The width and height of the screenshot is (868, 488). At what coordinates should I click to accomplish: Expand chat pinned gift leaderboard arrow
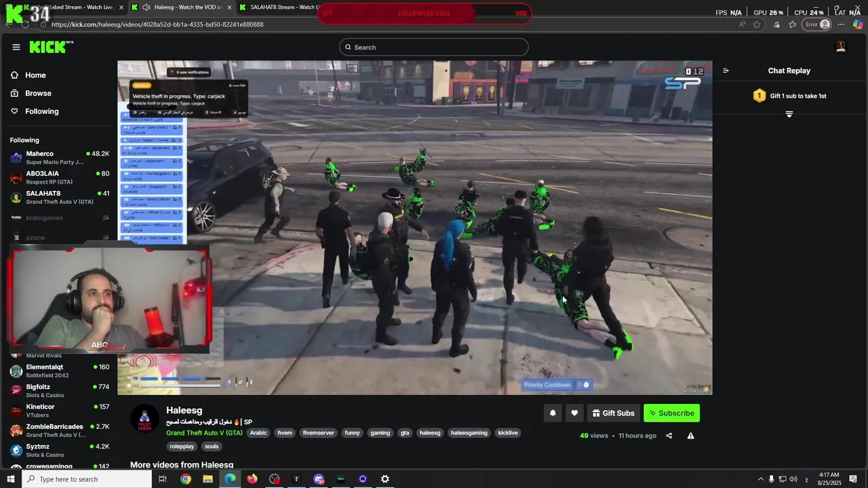[x=789, y=115]
